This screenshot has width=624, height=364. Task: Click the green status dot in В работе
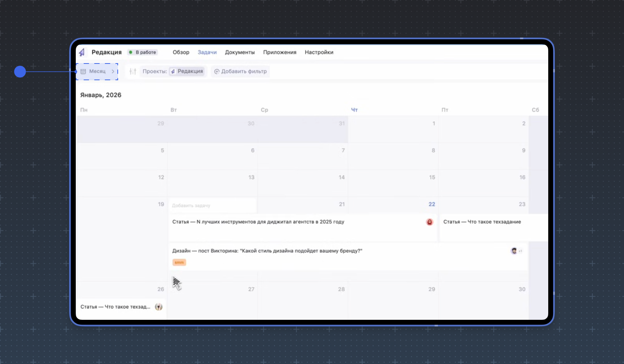coord(131,52)
